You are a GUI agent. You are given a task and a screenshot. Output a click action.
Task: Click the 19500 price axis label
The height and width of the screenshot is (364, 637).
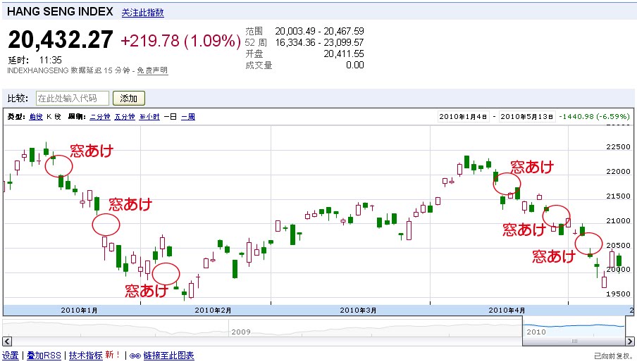pyautogui.click(x=618, y=294)
